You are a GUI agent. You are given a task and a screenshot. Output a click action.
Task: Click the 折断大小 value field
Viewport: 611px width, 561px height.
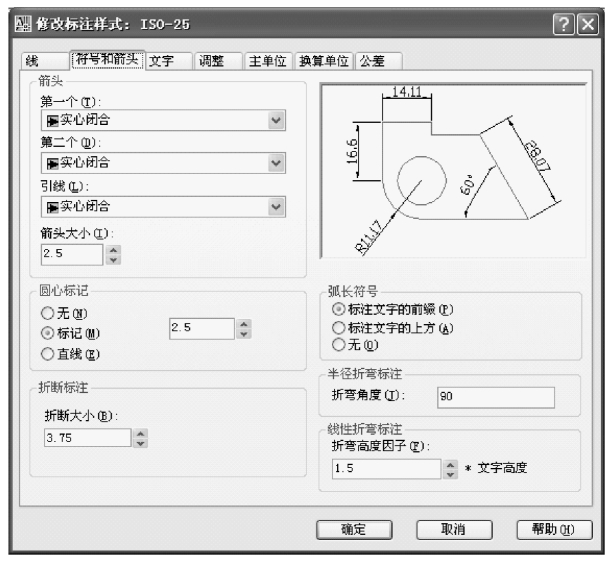88,438
